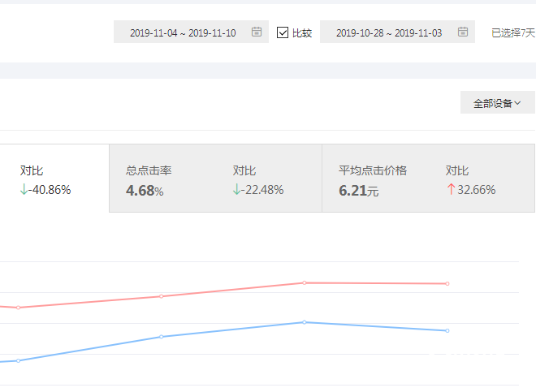Uncheck the 比较 comparison checkbox
Image resolution: width=536 pixels, height=392 pixels.
[x=283, y=32]
